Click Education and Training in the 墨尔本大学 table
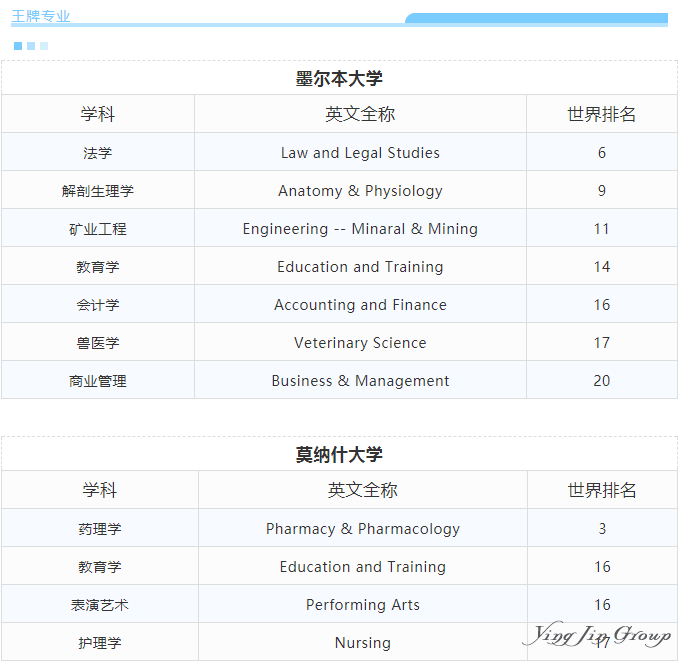The width and height of the screenshot is (681, 666). tap(360, 267)
